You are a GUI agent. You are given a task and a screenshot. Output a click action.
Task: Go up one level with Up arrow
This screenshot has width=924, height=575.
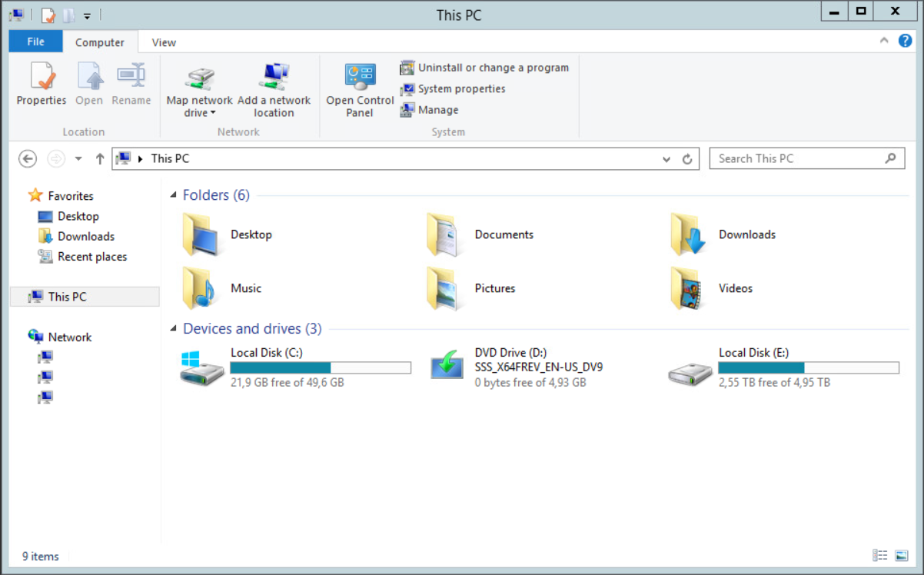[x=99, y=158]
